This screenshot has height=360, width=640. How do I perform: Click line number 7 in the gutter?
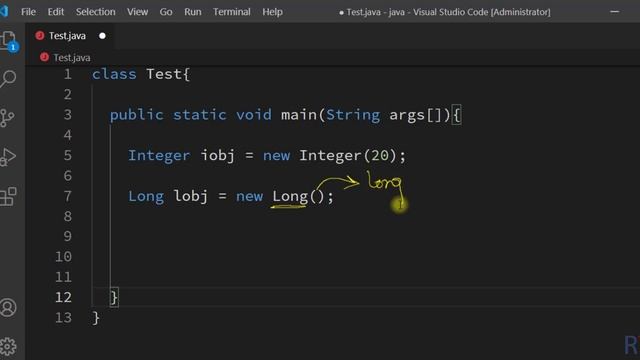coord(67,196)
